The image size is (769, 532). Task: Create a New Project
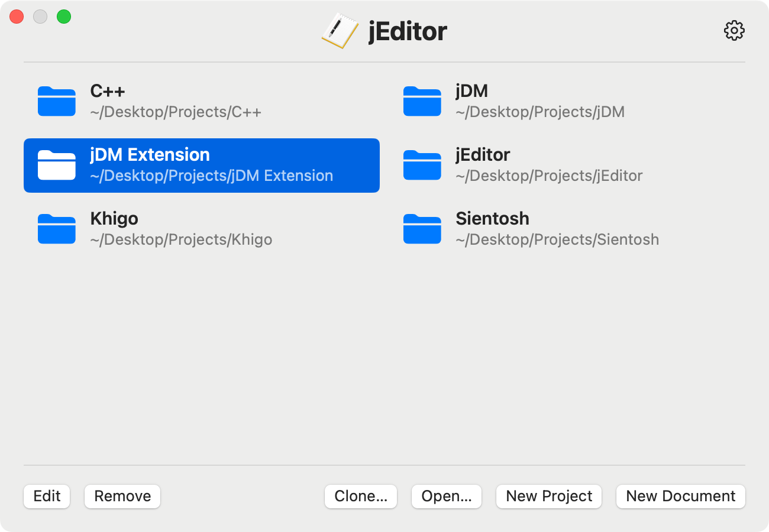[x=549, y=497]
